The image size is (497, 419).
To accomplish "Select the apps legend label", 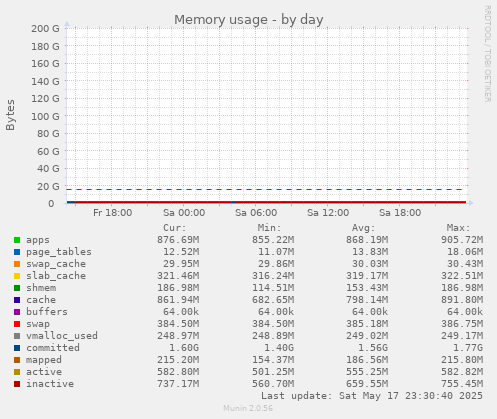I will 38,240.
